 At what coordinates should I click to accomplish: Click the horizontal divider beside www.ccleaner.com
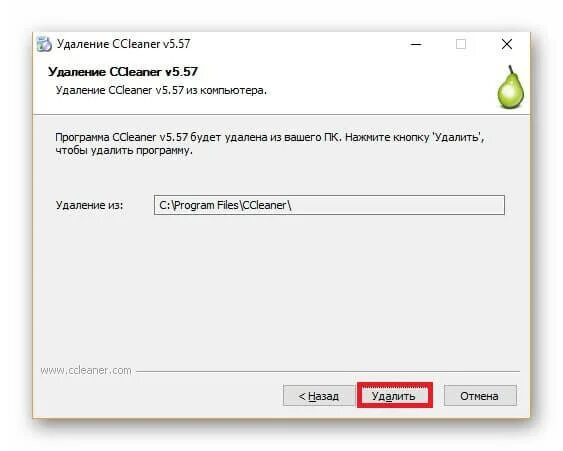(x=327, y=371)
